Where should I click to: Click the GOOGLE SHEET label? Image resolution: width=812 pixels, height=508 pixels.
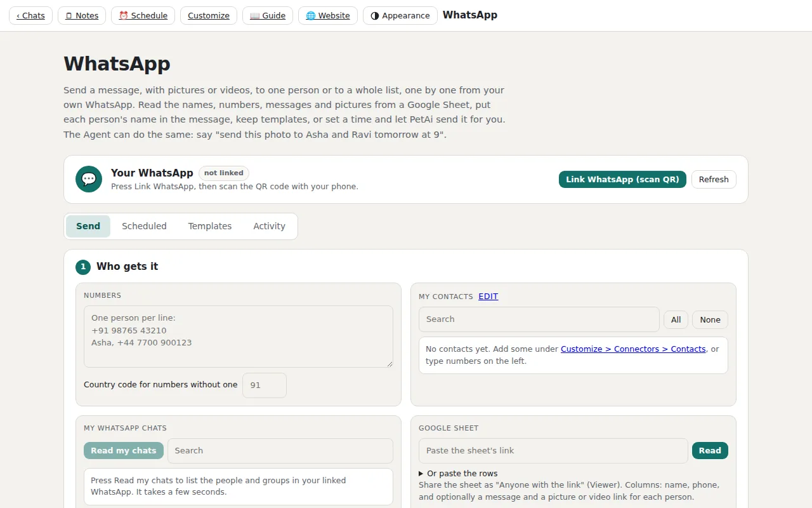coord(449,428)
